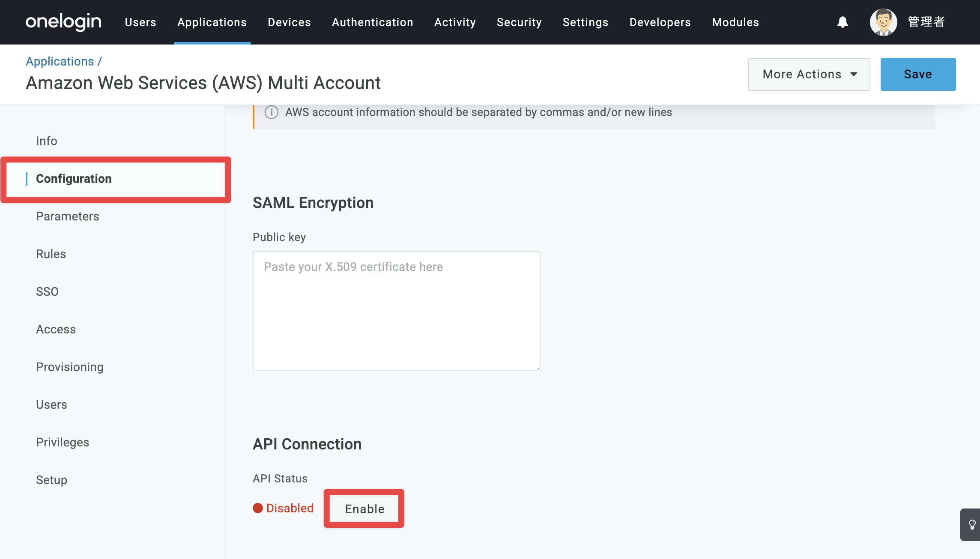Switch to the SSO tab
This screenshot has width=980, height=559.
(x=47, y=291)
